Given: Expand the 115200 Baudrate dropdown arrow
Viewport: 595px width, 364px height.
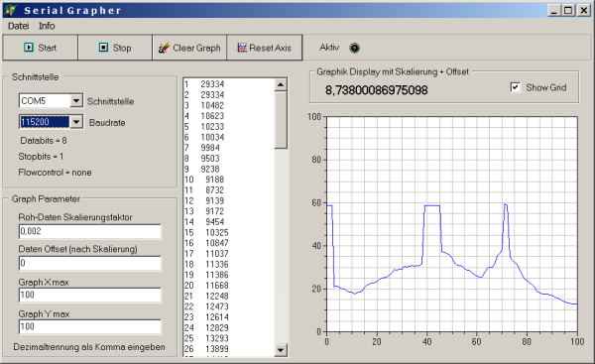Looking at the screenshot, I should pyautogui.click(x=76, y=122).
